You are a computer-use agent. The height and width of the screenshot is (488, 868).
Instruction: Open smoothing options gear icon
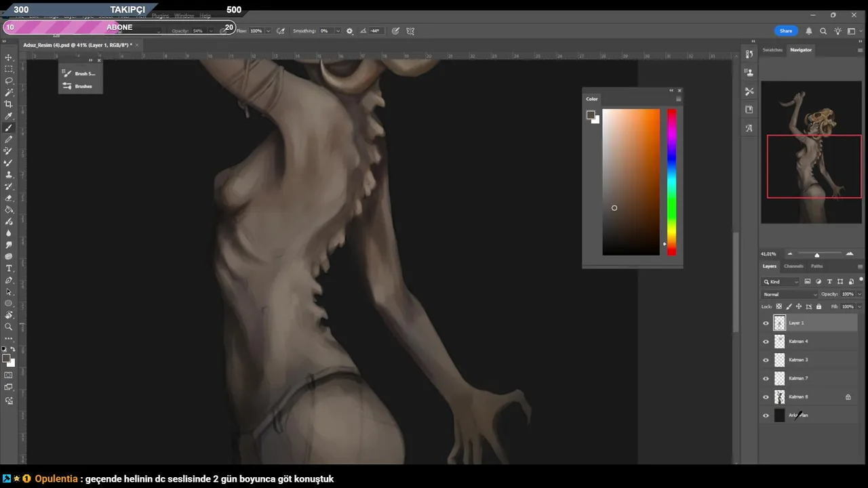click(350, 31)
